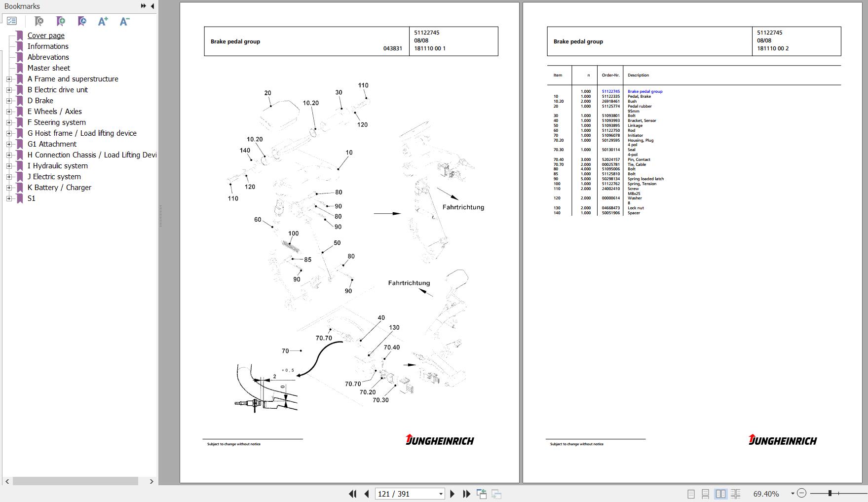
Task: Jump to the first page
Action: tap(352, 494)
